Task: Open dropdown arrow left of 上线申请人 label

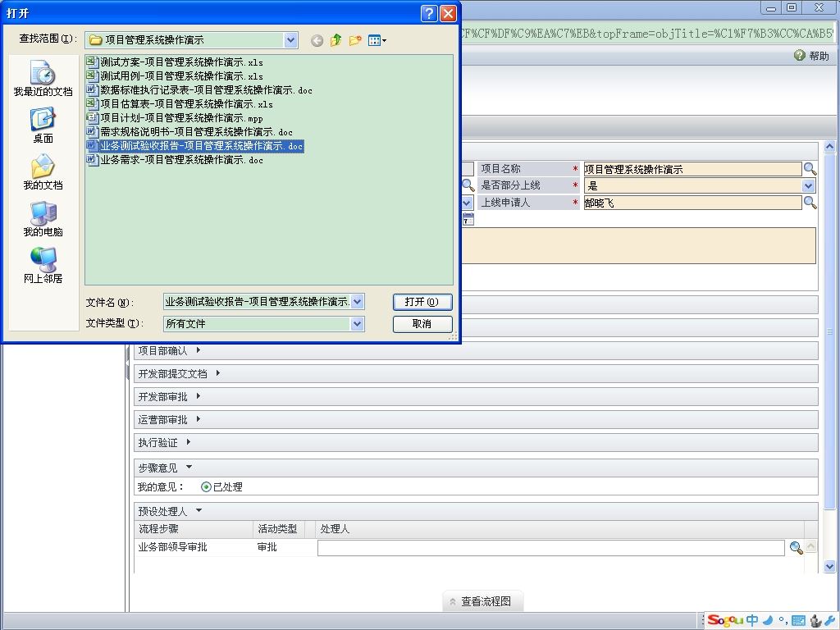Action: [467, 203]
